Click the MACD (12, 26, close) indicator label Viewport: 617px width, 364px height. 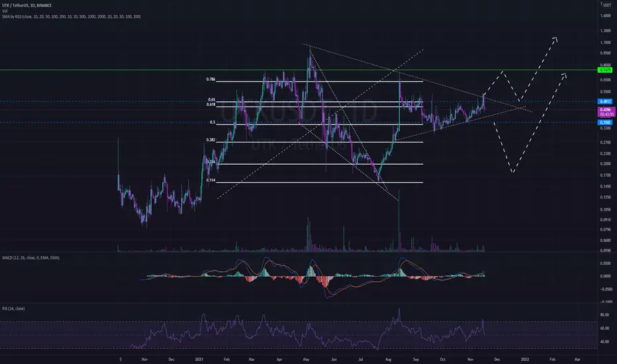coord(30,257)
